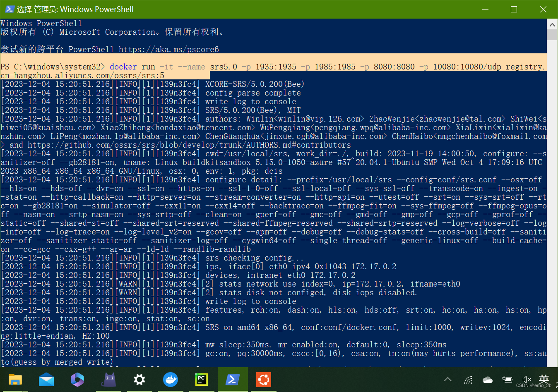View battery status from the tray icon
This screenshot has height=392, width=558.
507,380
